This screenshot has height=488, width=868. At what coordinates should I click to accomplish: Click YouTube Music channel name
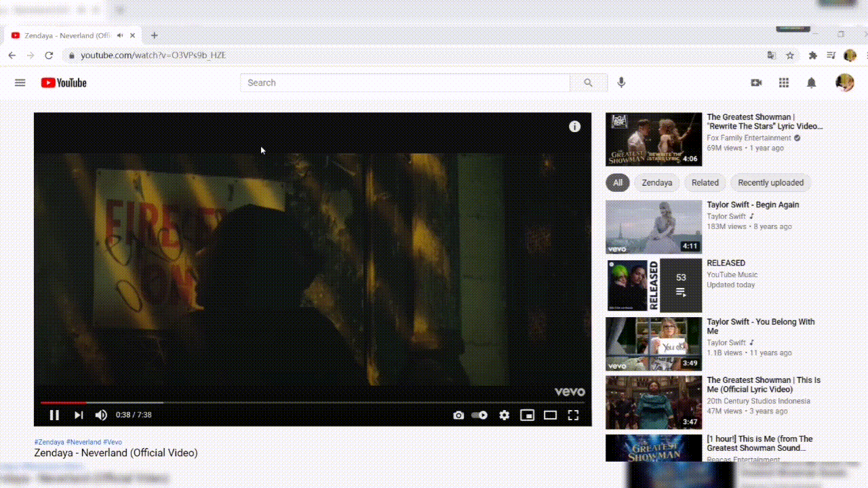pyautogui.click(x=732, y=275)
